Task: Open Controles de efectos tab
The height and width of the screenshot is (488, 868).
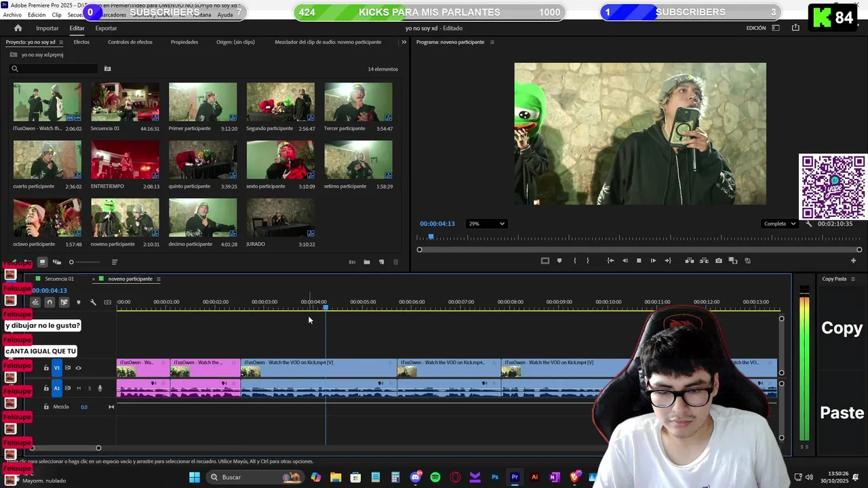Action: (x=130, y=42)
